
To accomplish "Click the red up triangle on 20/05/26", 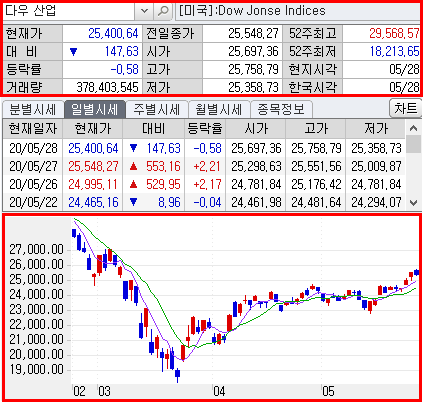I will pos(133,184).
